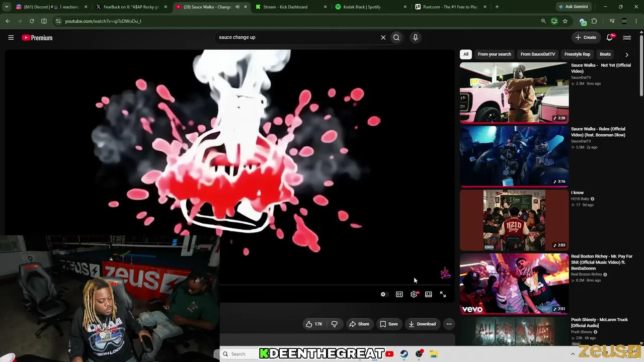Open the browser extensions puzzle icon
Image resolution: width=644 pixels, height=362 pixels.
point(594,21)
